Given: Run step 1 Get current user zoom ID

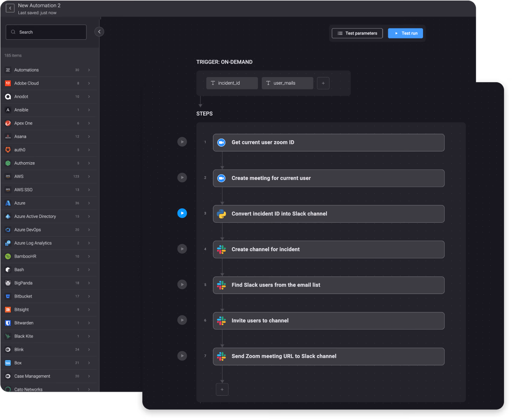Looking at the screenshot, I should click(x=182, y=142).
